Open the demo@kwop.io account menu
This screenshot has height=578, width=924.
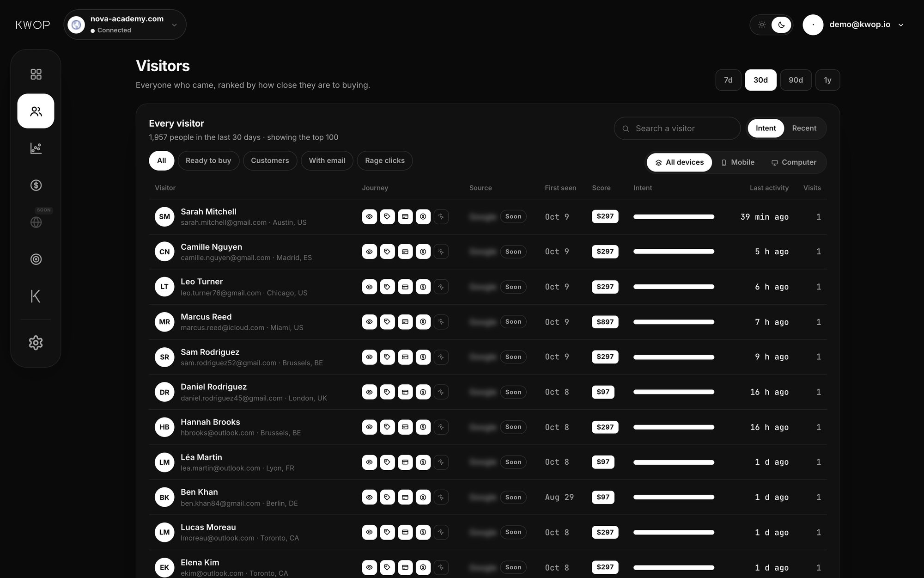point(854,25)
